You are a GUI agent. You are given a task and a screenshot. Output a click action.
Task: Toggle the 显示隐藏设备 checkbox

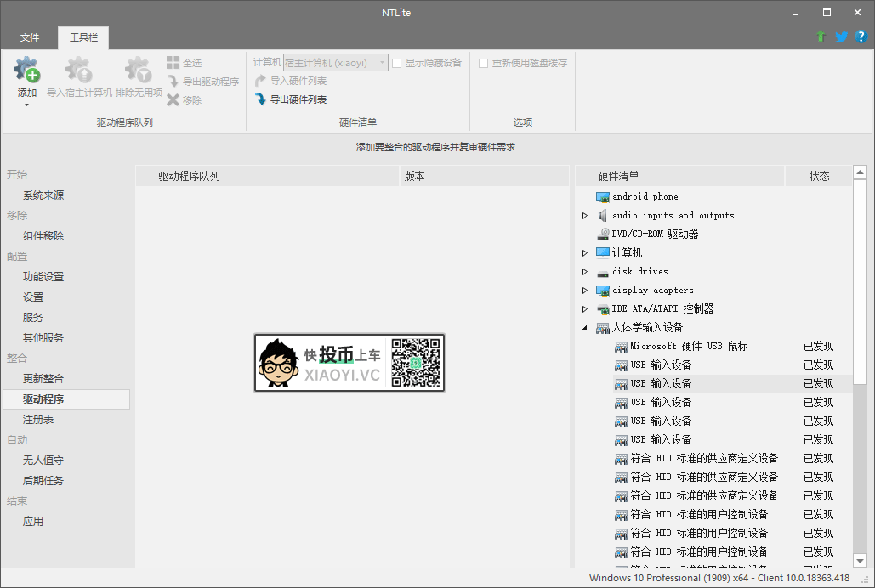click(397, 63)
